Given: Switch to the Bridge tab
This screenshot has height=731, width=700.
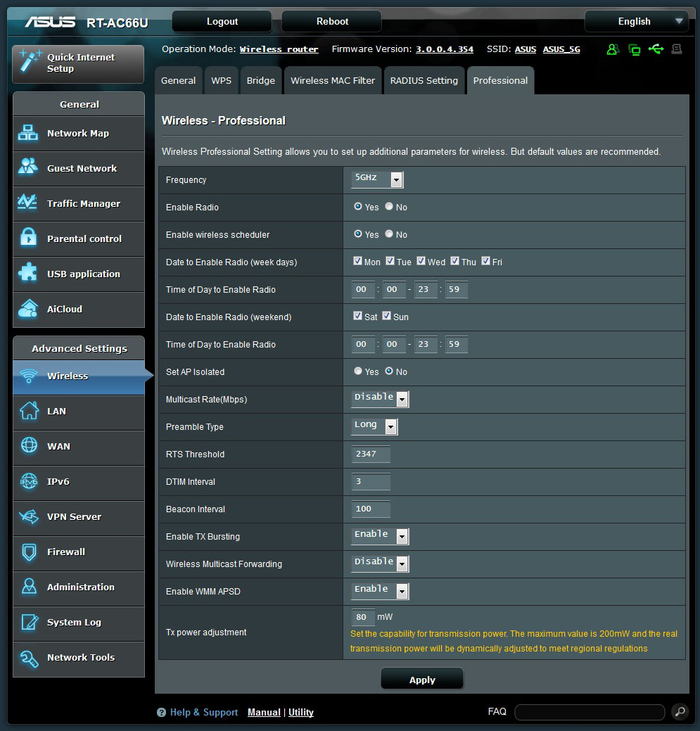Looking at the screenshot, I should pyautogui.click(x=261, y=81).
